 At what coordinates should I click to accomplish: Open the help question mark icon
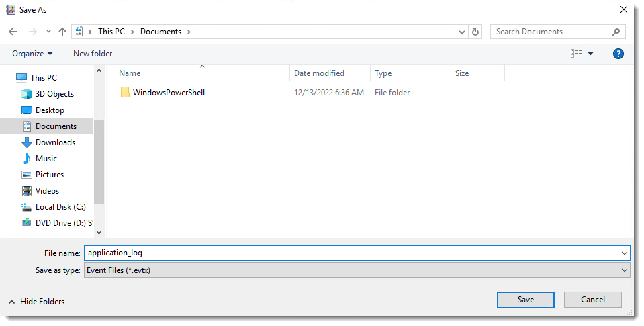click(x=618, y=54)
